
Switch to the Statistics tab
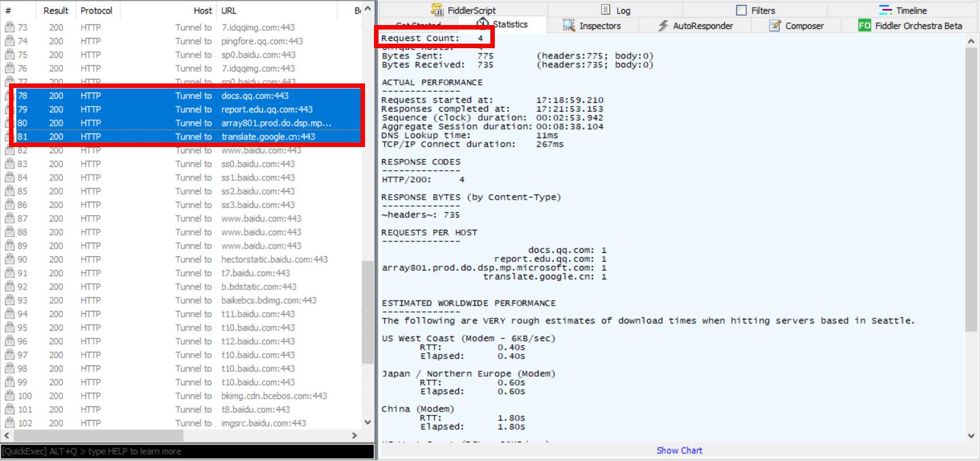503,24
